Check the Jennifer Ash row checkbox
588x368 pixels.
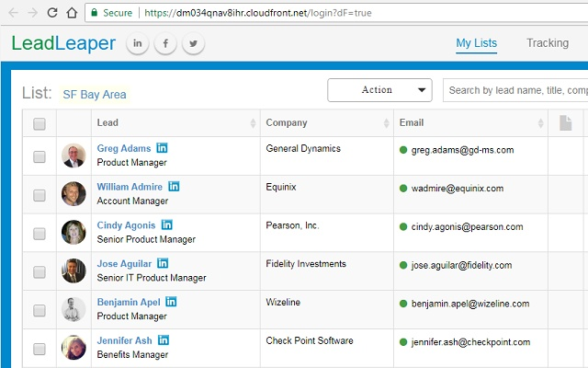coord(40,349)
